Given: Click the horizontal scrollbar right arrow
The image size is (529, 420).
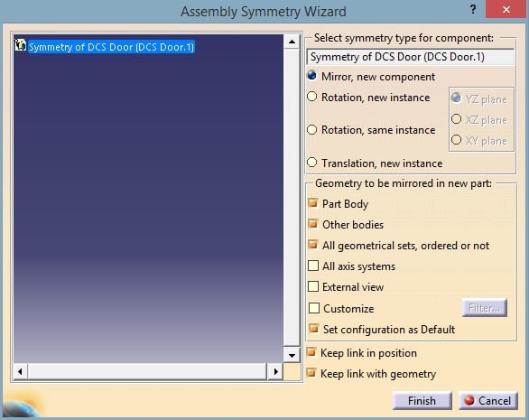Looking at the screenshot, I should [275, 371].
